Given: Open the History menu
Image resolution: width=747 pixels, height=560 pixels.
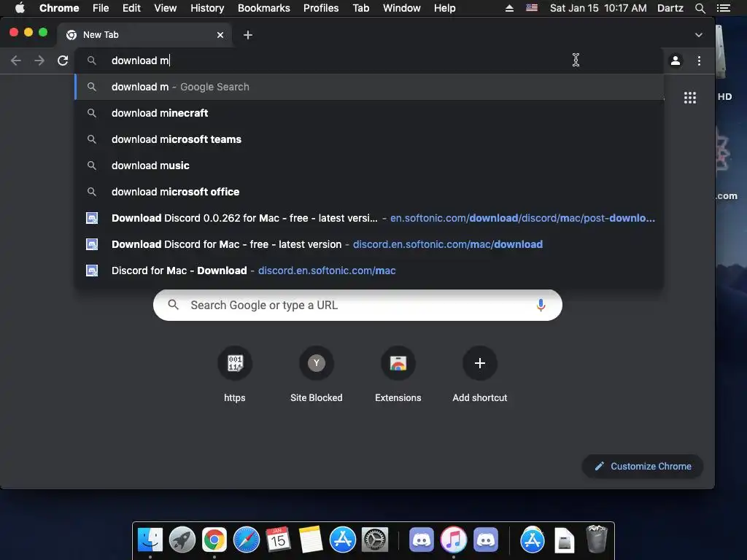Looking at the screenshot, I should [x=207, y=8].
